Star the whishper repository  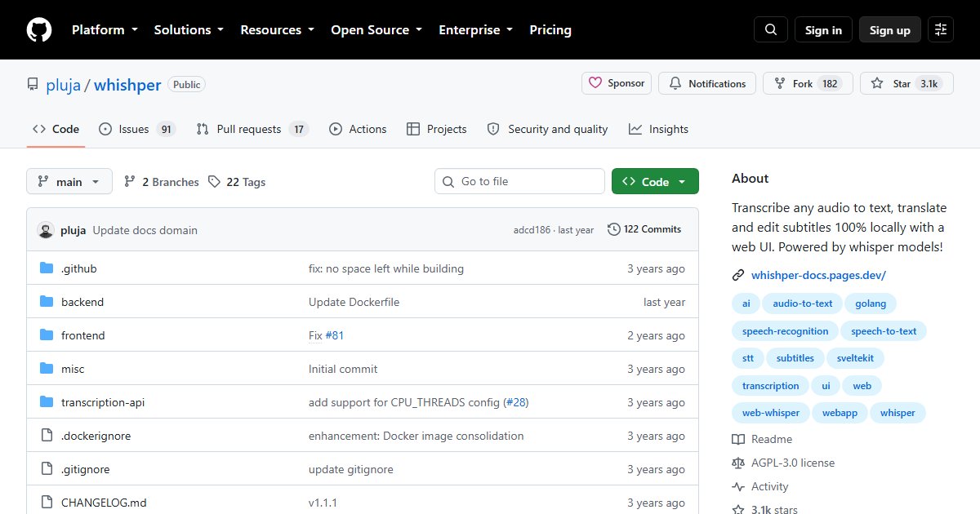906,83
